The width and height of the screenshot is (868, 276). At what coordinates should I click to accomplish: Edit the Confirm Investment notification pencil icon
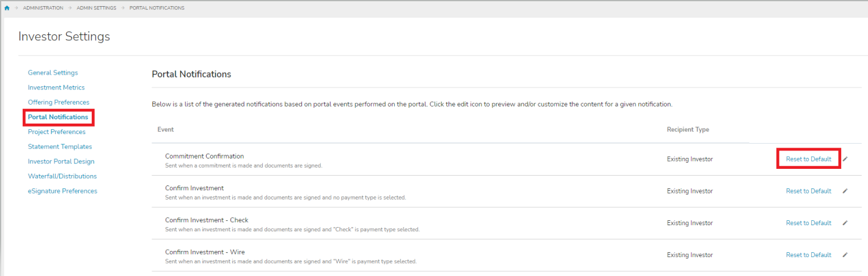click(845, 191)
